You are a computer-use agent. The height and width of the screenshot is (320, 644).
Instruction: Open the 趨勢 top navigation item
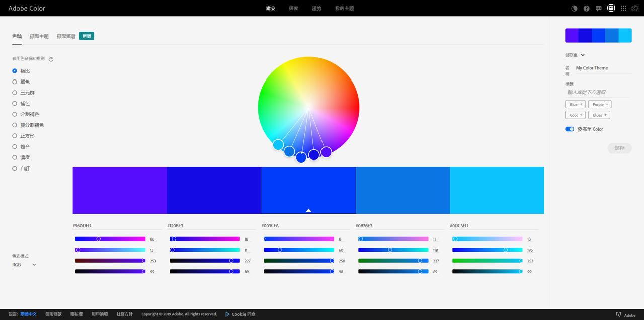[316, 8]
